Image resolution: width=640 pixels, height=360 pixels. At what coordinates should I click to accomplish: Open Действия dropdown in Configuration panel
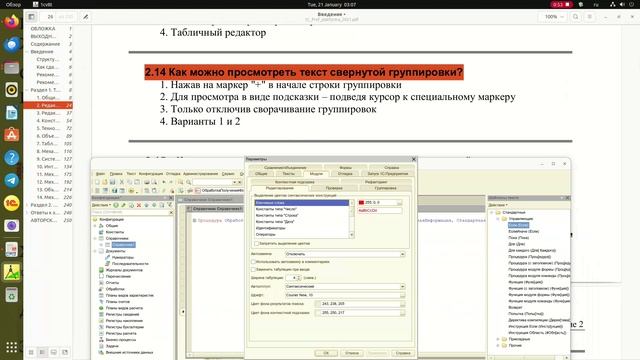click(x=101, y=205)
